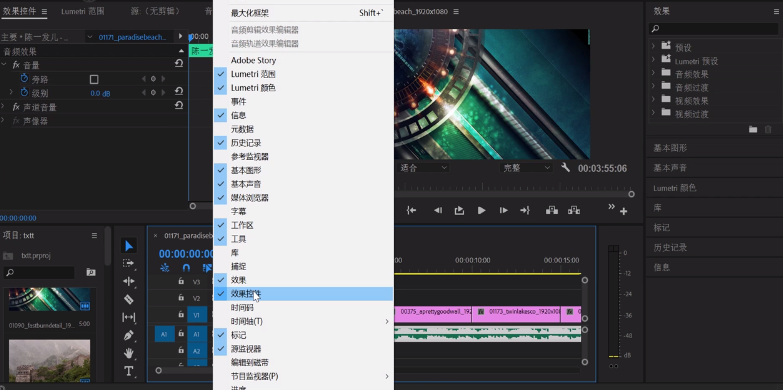Screen dimensions: 783x390
Task: Open the 项目 panel menu icon
Action: (x=94, y=235)
